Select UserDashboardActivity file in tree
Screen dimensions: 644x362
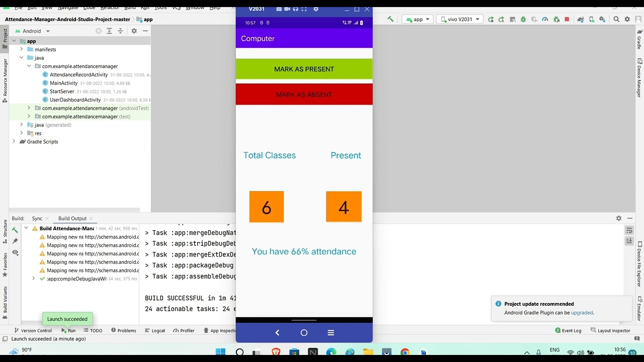click(75, 100)
